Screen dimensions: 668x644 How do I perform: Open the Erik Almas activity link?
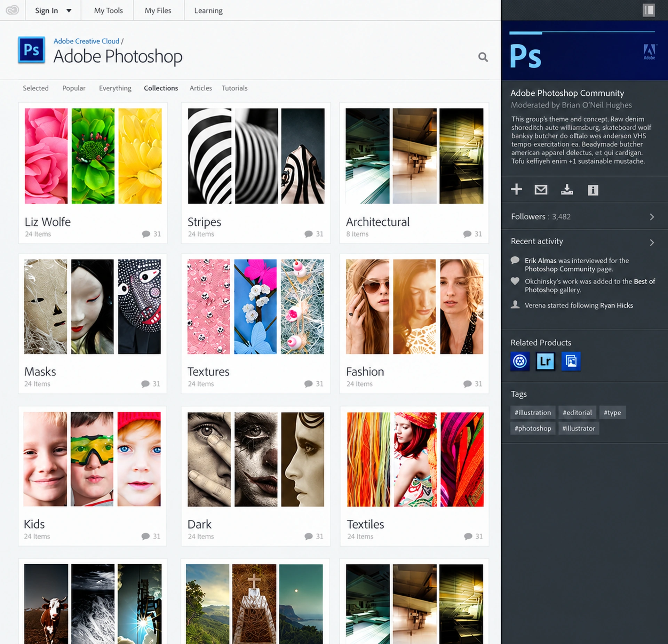(x=540, y=260)
